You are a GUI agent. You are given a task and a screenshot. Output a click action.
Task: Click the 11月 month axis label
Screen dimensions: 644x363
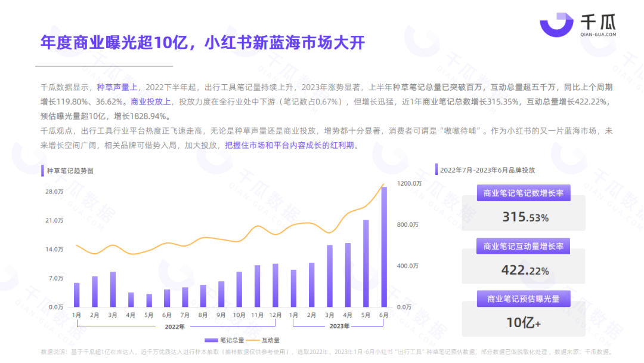pyautogui.click(x=257, y=315)
